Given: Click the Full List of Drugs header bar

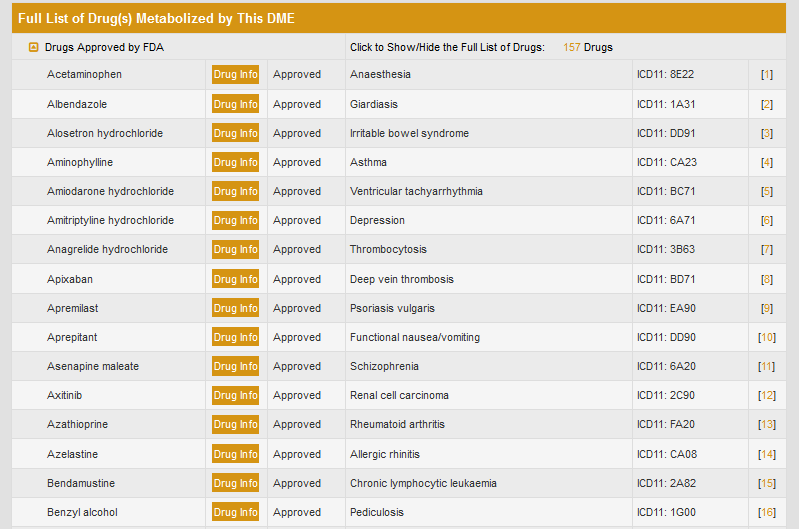Looking at the screenshot, I should point(399,18).
